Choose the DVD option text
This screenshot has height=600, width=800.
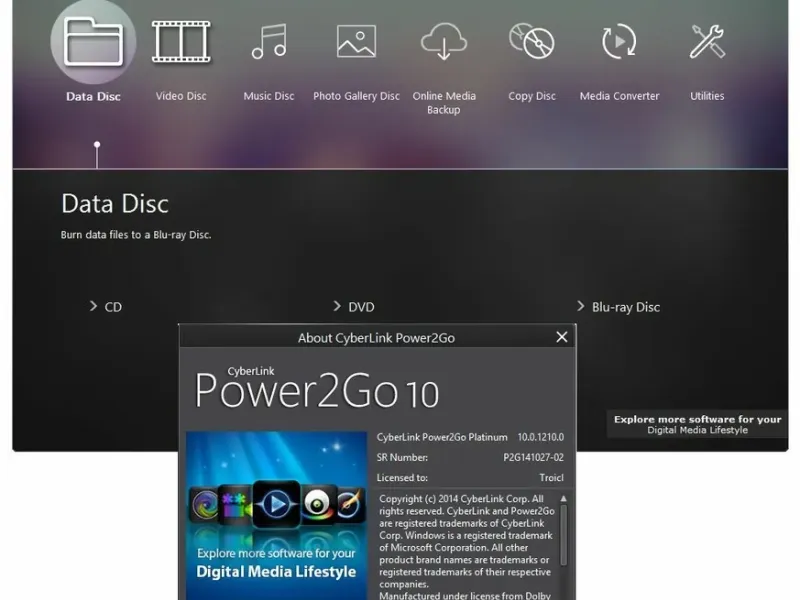click(361, 307)
